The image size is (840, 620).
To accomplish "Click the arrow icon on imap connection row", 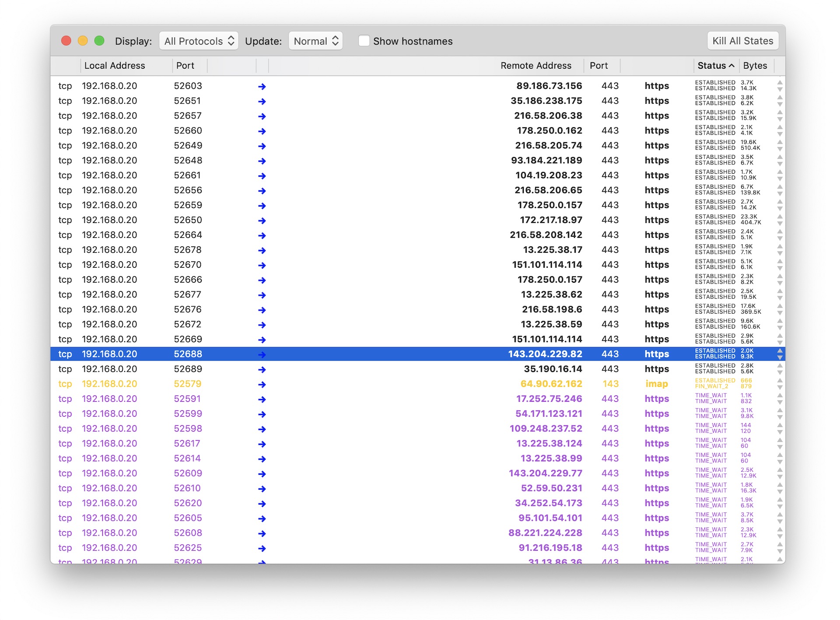I will pyautogui.click(x=262, y=384).
